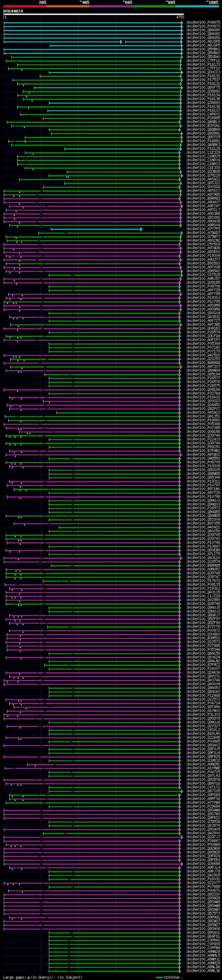Screen dimensions: 222x980
Task: Click the red 20% identity legend segment
Action: (x=25, y=6)
